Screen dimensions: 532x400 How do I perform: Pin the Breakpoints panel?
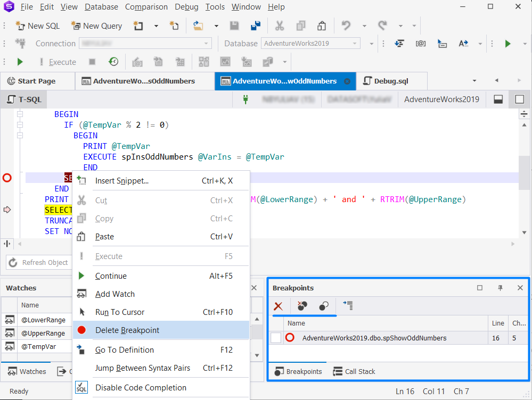pos(500,288)
